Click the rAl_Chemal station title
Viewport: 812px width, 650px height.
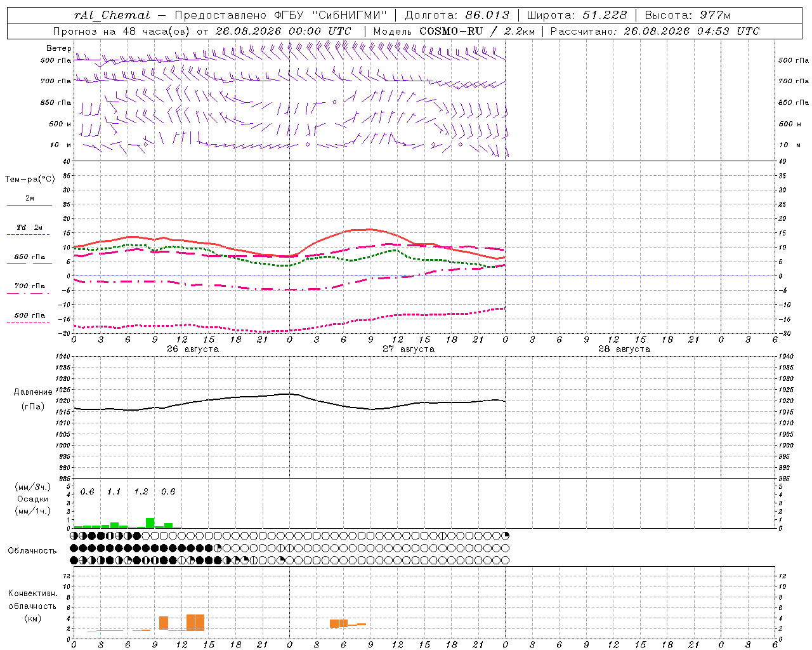pyautogui.click(x=112, y=15)
